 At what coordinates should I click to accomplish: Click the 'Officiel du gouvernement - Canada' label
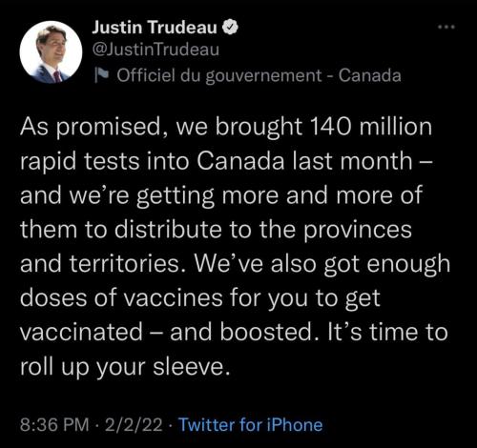click(259, 76)
